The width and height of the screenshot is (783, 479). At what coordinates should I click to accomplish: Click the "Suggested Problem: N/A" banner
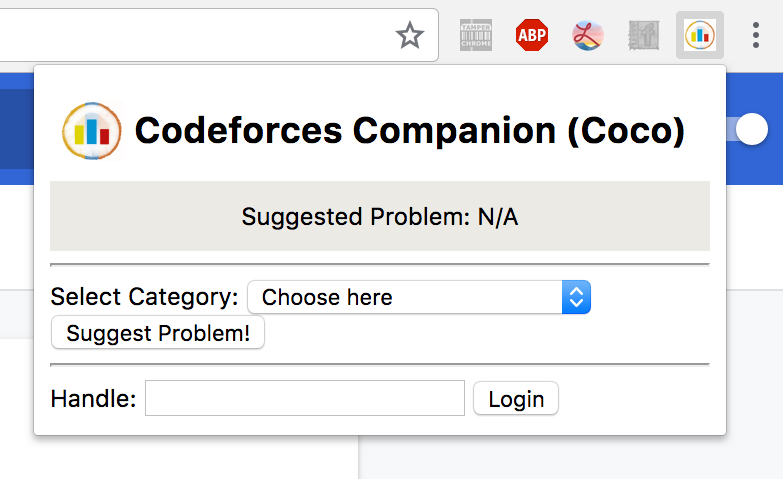tap(380, 216)
